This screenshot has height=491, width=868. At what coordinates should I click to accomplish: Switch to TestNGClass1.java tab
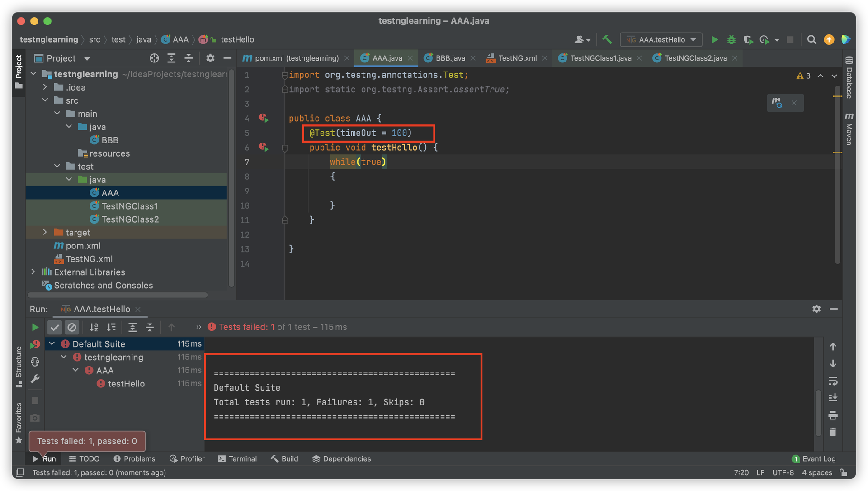point(600,58)
